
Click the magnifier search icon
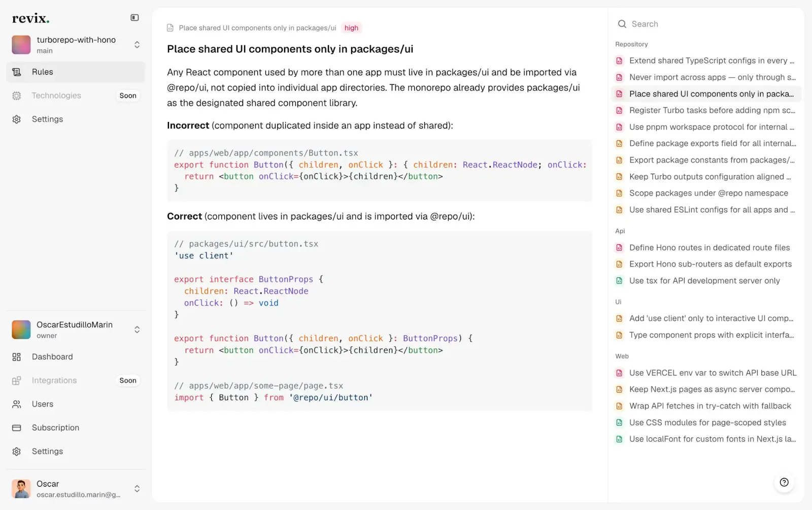622,24
